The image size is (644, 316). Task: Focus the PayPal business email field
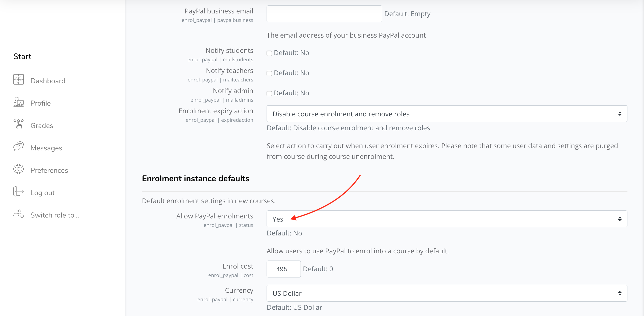(324, 14)
